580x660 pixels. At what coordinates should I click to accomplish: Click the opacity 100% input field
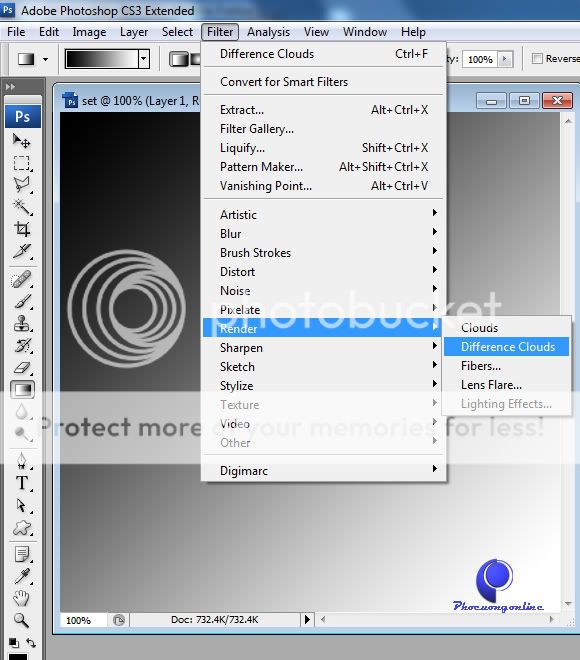[480, 59]
